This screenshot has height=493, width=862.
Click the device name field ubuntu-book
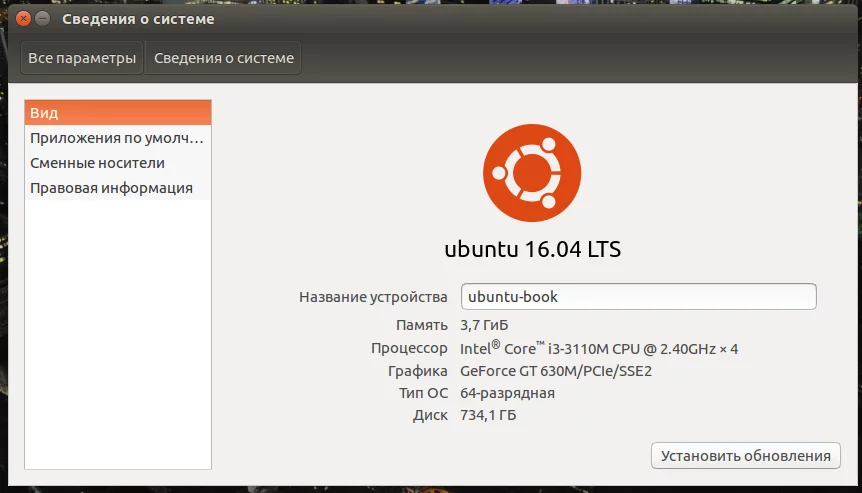638,297
